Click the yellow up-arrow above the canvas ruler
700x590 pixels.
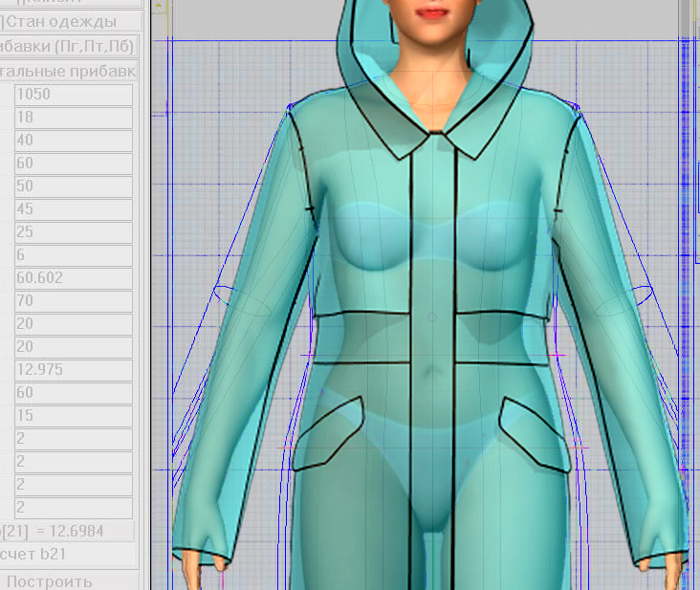pyautogui.click(x=159, y=6)
